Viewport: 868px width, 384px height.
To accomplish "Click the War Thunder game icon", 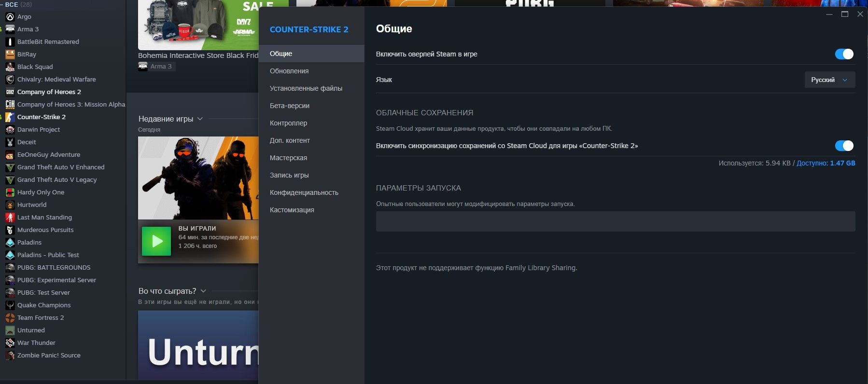I will coord(10,343).
